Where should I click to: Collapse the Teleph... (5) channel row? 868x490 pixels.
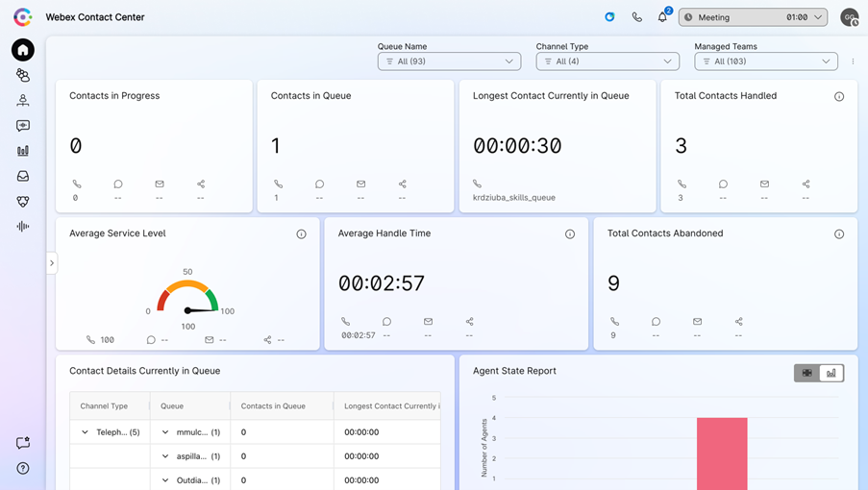coord(85,432)
